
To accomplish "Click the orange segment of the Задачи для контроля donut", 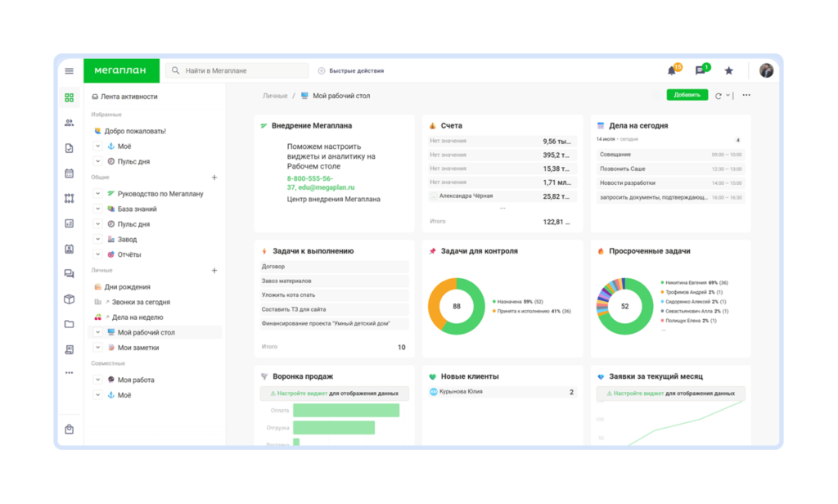I will point(437,302).
